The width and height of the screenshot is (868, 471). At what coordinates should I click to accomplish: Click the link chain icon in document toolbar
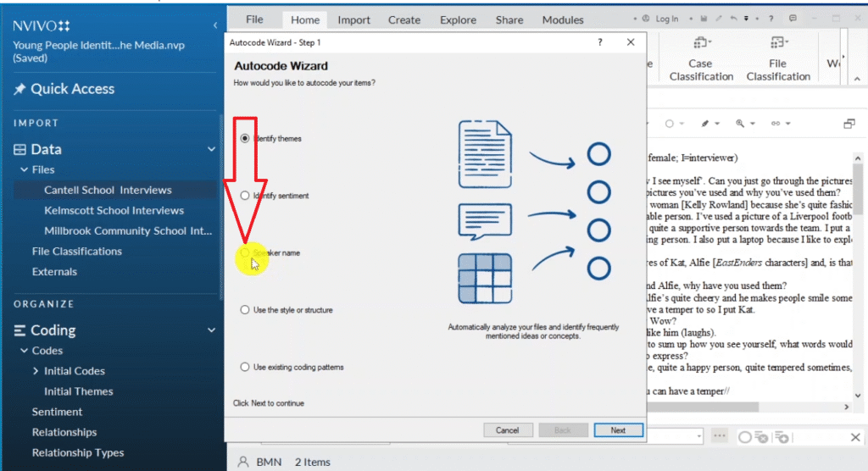[775, 124]
